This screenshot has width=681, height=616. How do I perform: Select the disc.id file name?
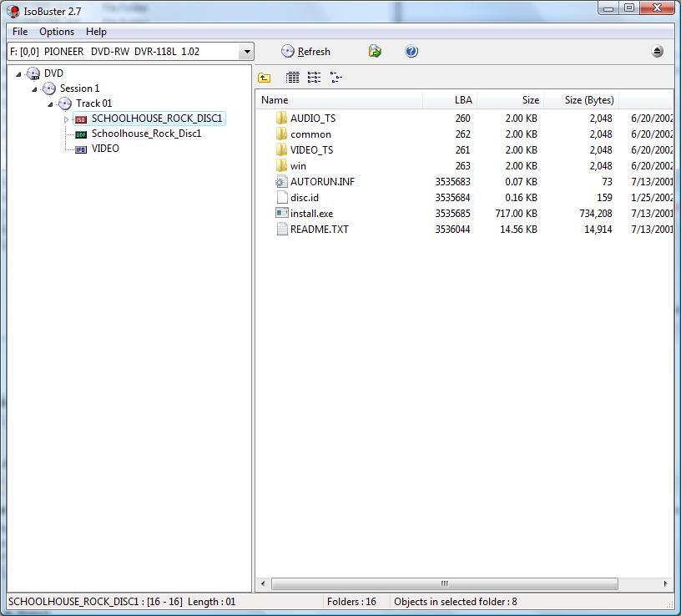coord(305,198)
